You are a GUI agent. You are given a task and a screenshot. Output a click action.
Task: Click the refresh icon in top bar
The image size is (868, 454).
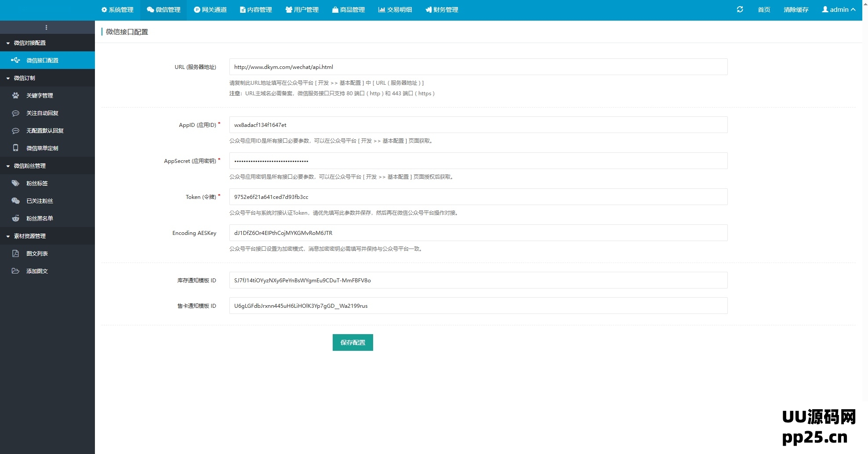[740, 9]
